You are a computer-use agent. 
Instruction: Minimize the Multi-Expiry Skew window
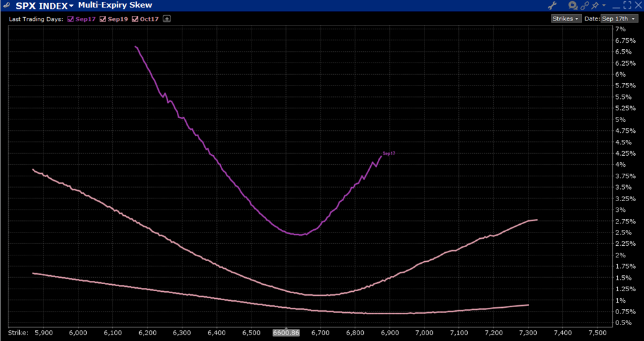tap(616, 8)
